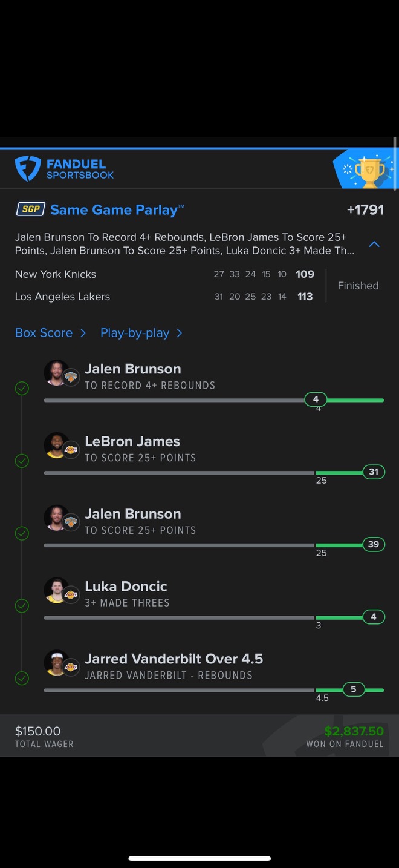Viewport: 399px width, 868px height.
Task: Tap the +1791 odds value
Action: click(365, 209)
